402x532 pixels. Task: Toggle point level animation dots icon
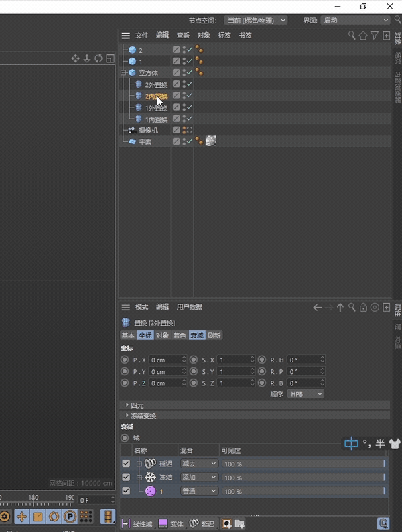tap(86, 517)
